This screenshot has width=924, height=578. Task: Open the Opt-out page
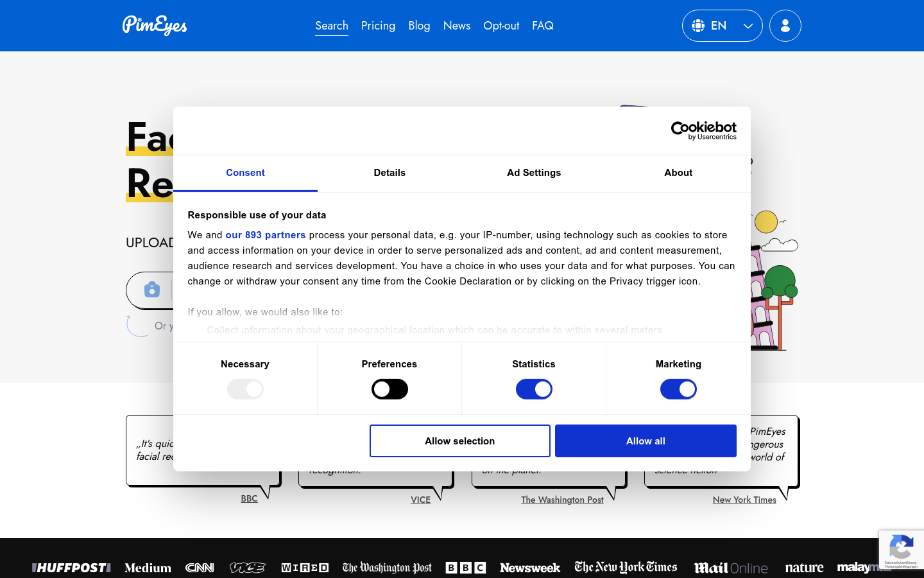pyautogui.click(x=501, y=26)
